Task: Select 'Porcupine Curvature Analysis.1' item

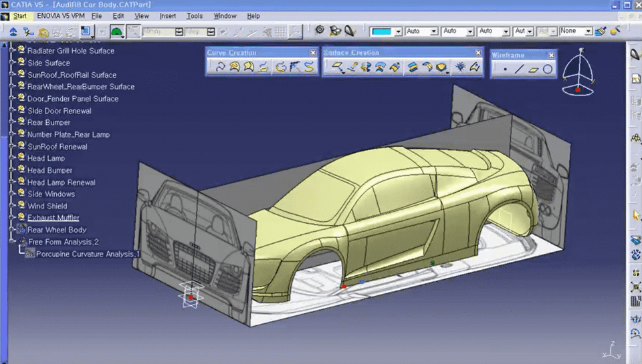Action: [x=88, y=254]
